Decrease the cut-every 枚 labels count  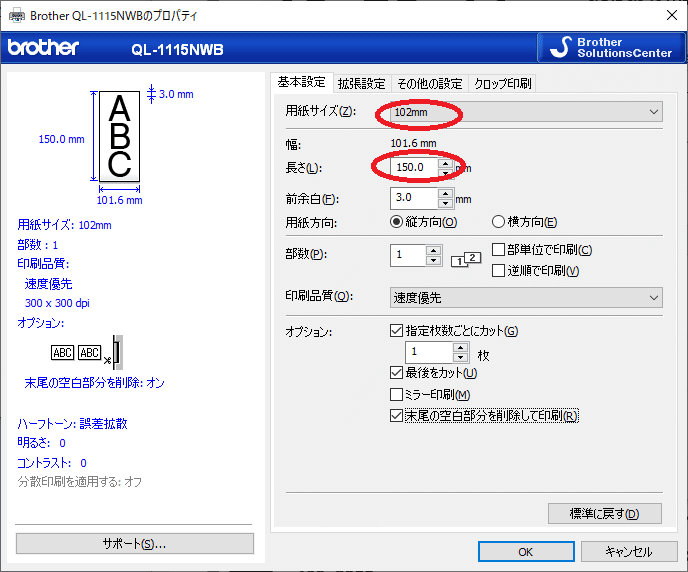460,358
